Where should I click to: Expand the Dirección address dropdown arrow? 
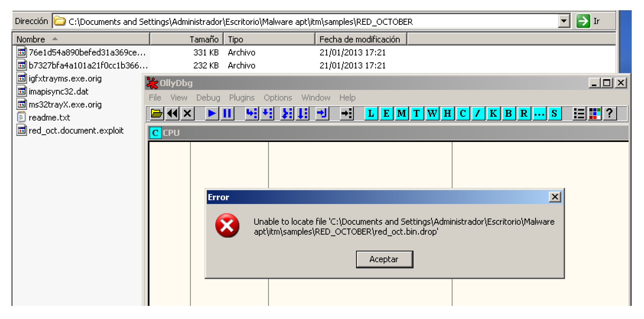[x=564, y=21]
